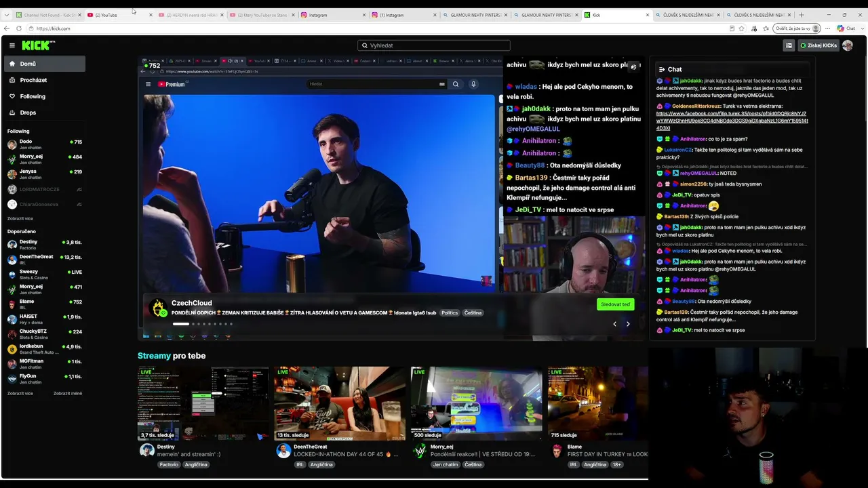Screen dimensions: 868x488
Task: Expand Zobrazit více under Following
Action: (x=20, y=219)
